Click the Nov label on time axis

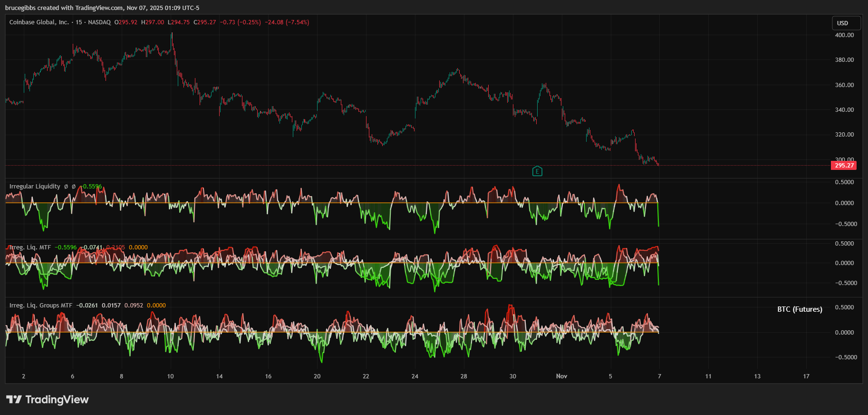tap(561, 376)
